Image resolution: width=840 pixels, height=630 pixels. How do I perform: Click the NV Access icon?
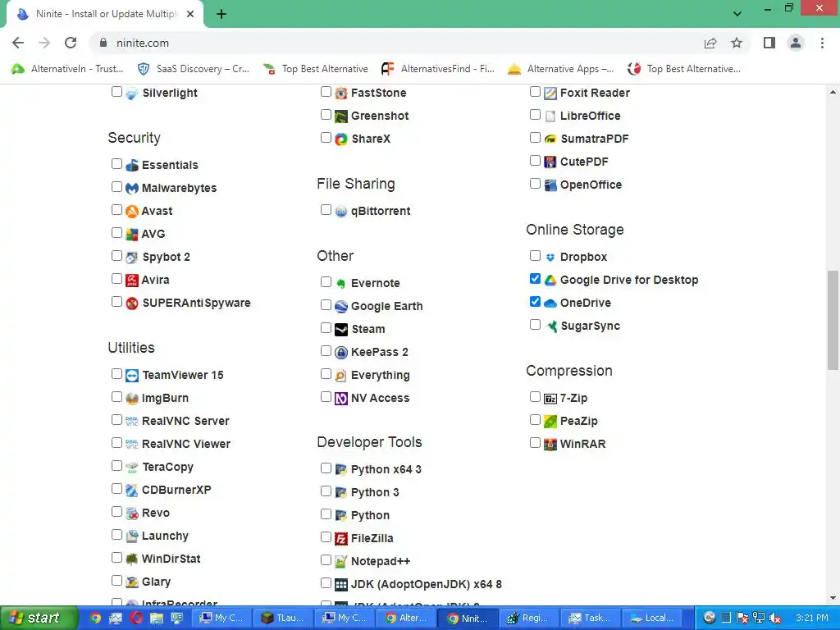point(341,399)
